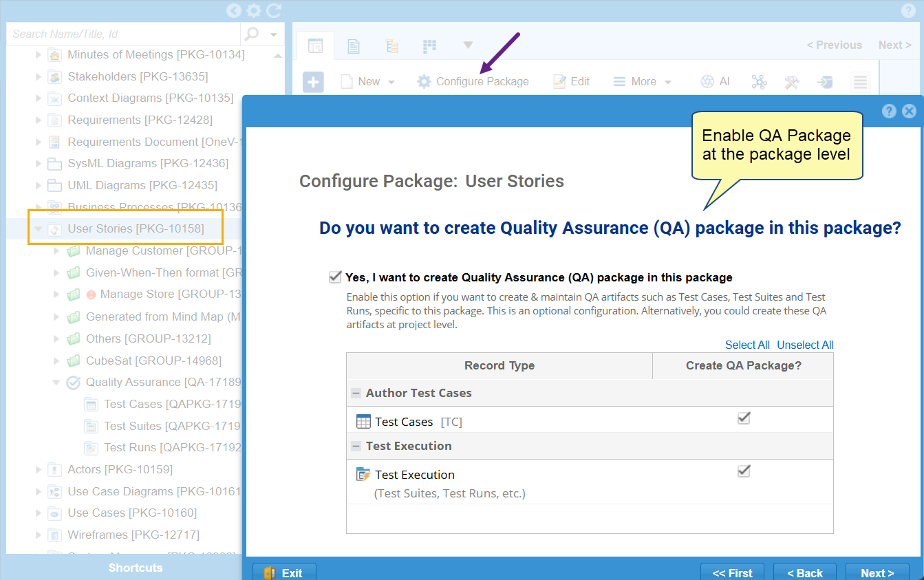Select Test Suites QAPKG in tree
This screenshot has height=580, width=924.
point(173,426)
